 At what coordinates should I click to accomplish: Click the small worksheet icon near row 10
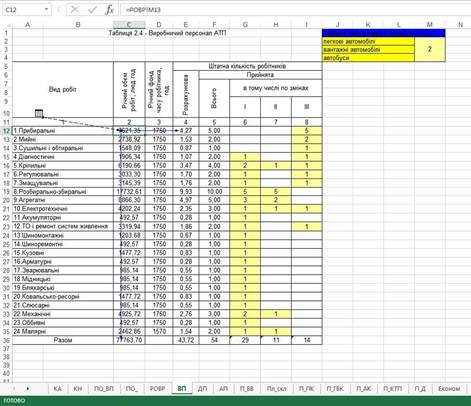pyautogui.click(x=39, y=114)
